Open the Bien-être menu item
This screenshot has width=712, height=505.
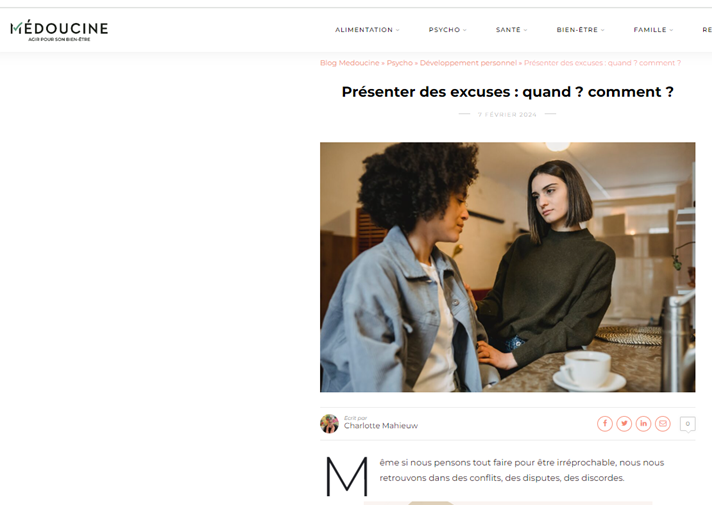[577, 30]
